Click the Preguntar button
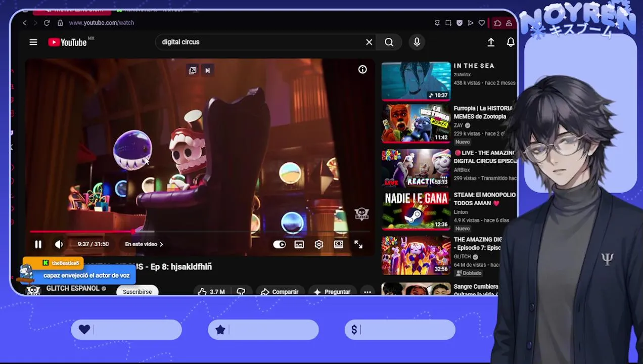 coord(332,292)
